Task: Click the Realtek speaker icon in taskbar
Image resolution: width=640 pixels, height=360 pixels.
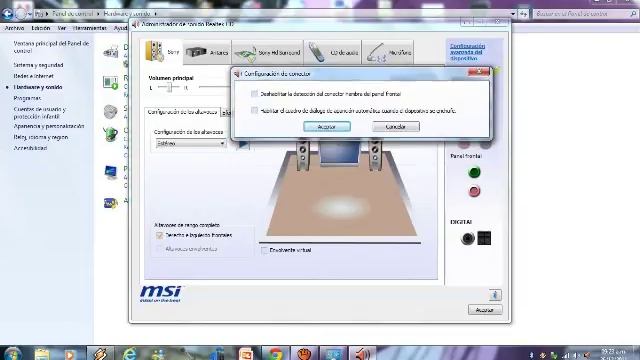Action: point(362,354)
